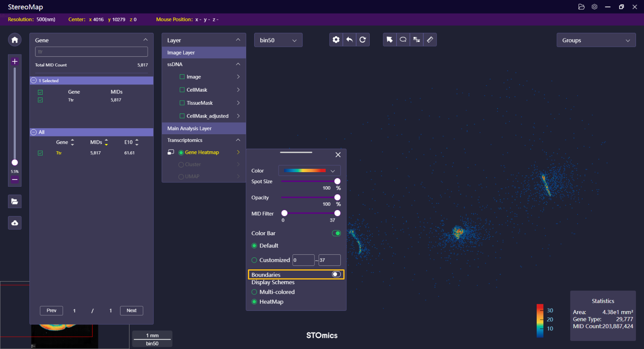Viewport: 644px width, 349px height.
Task: Select the lasso selection tool
Action: click(403, 40)
